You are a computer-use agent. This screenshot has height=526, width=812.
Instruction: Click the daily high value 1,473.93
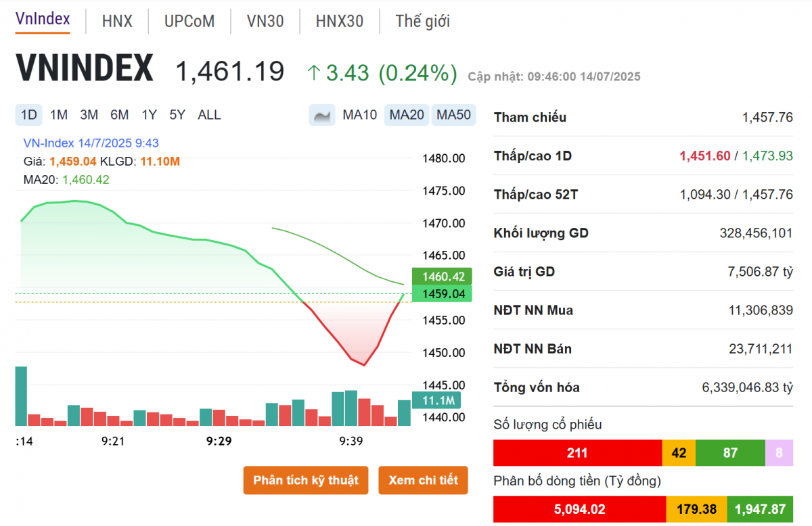click(x=767, y=156)
